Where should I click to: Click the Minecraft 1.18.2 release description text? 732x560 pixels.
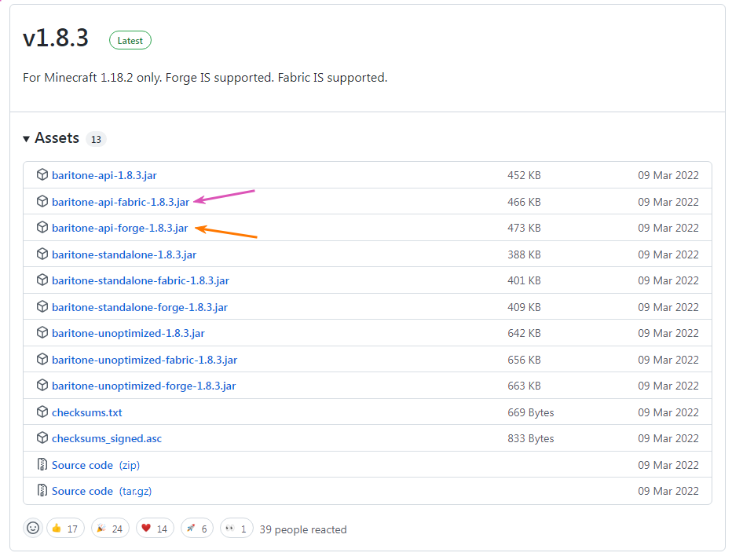[205, 78]
